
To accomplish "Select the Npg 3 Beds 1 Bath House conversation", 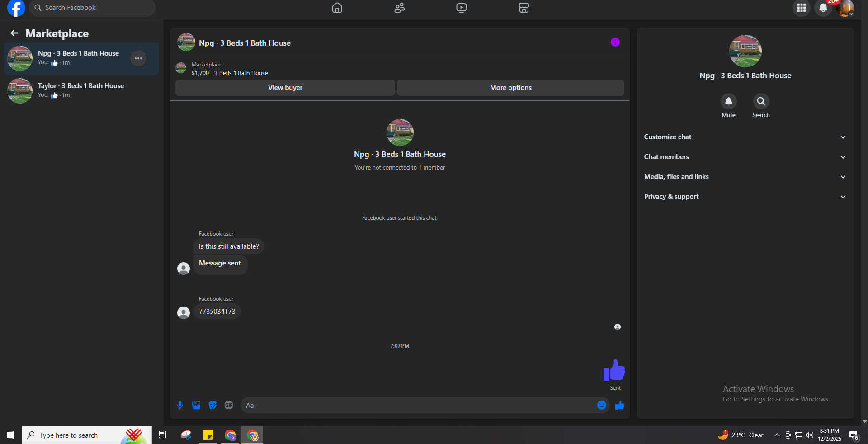I will pos(81,58).
